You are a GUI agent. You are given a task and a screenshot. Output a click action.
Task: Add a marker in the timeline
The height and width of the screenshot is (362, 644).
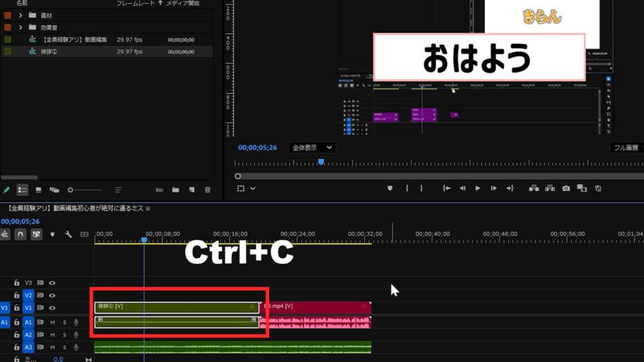point(52,234)
